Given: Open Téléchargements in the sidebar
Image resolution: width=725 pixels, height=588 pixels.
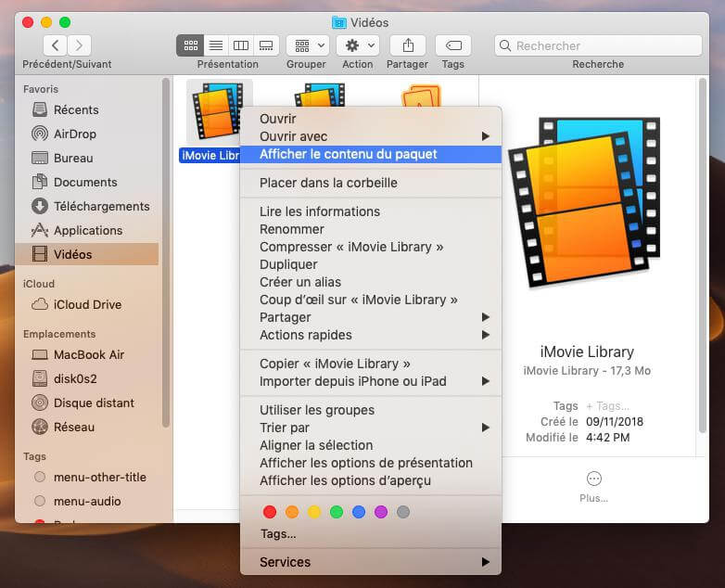Looking at the screenshot, I should (88, 206).
